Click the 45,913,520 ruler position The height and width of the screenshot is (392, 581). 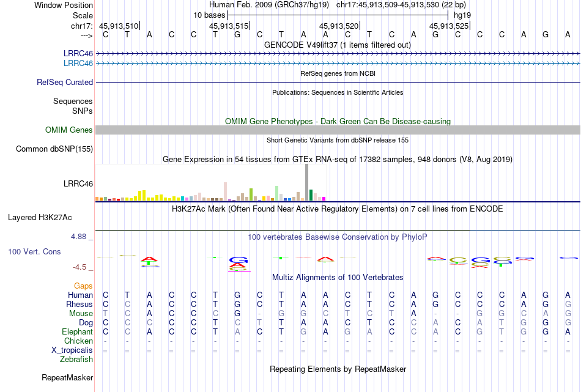tap(339, 26)
